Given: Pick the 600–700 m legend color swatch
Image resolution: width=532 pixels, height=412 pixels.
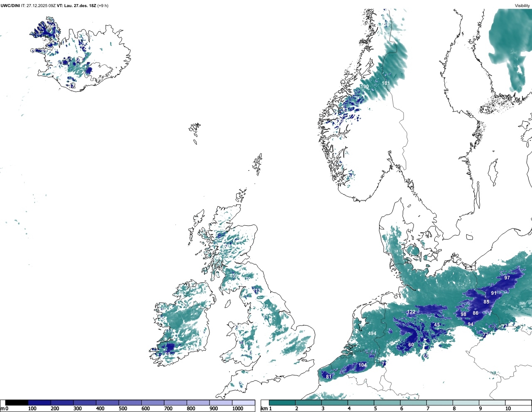Looking at the screenshot, I should click(153, 402).
